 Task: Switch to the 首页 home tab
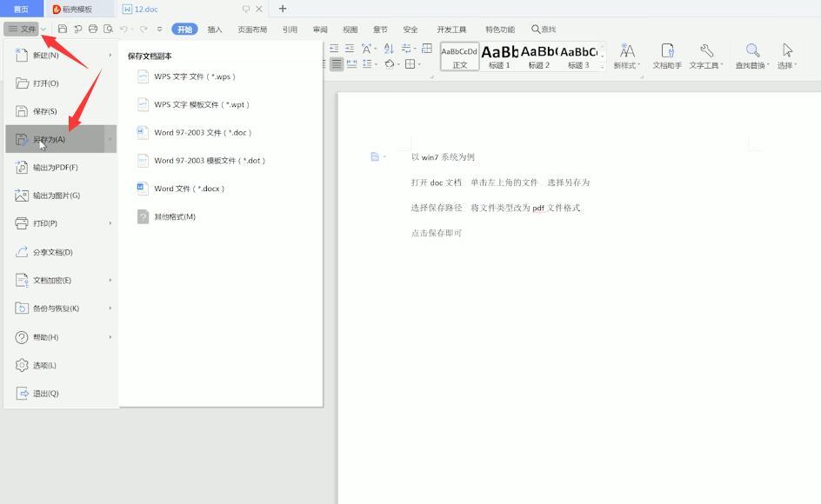pos(21,9)
